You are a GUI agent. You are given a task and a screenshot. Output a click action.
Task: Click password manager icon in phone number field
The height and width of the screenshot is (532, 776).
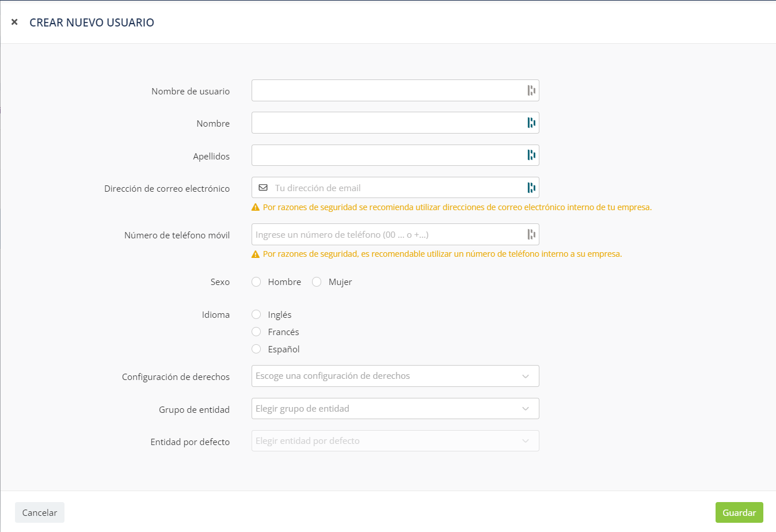click(x=531, y=234)
